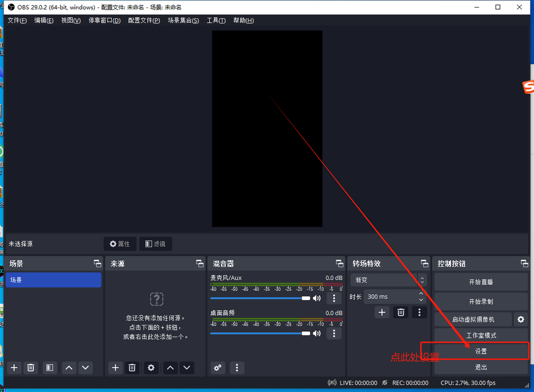Screen dimensions: 534x392
Task: Click the 退出 button
Action: tap(481, 367)
